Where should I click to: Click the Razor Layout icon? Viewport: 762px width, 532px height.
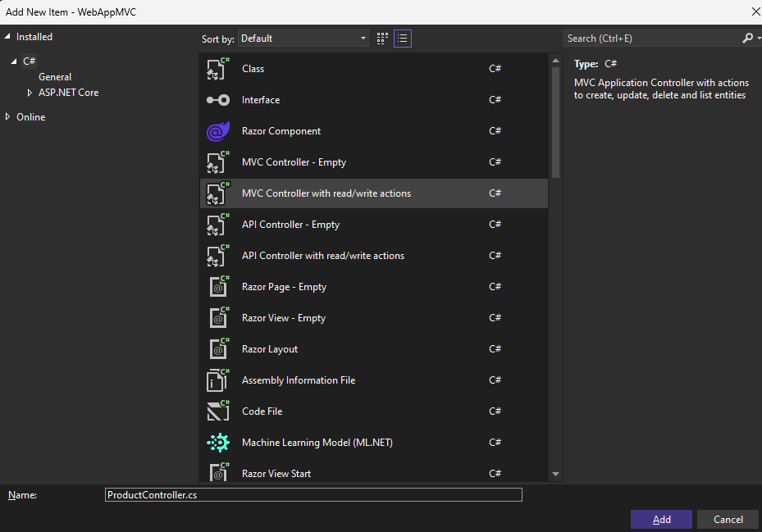[219, 349]
